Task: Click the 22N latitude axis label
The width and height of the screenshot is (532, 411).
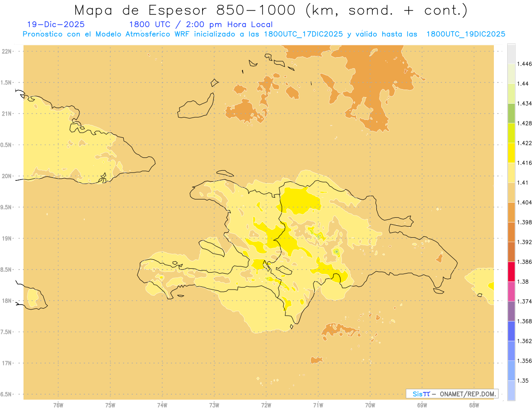Action: point(8,51)
